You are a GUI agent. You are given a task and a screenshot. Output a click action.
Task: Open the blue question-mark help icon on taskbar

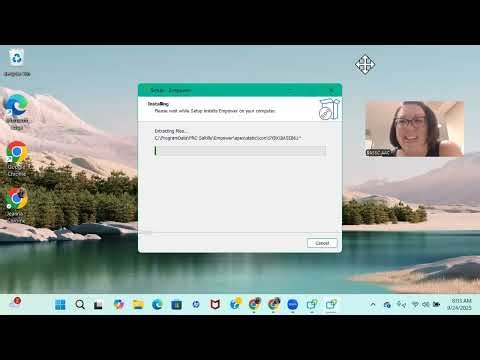(x=235, y=304)
